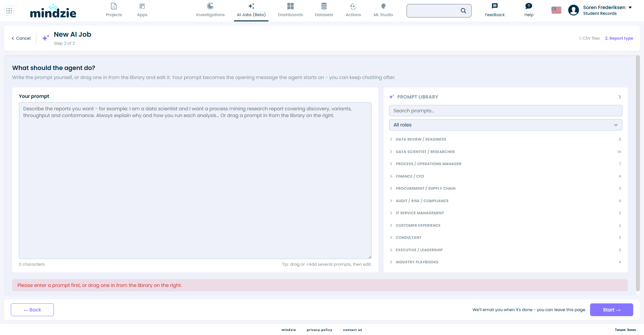Viewport: 644px width, 335px height.
Task: Click the 'Tenant: Soren' footer text
Action: 625,330
